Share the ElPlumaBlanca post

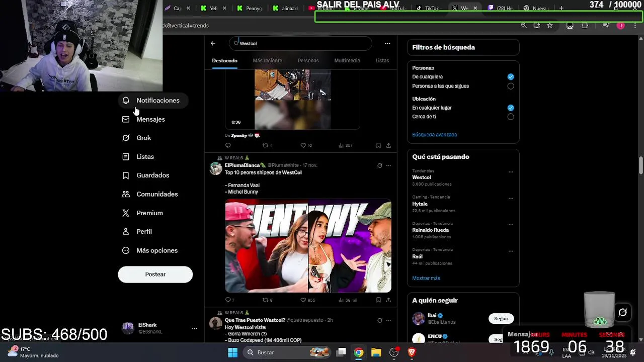(388, 300)
